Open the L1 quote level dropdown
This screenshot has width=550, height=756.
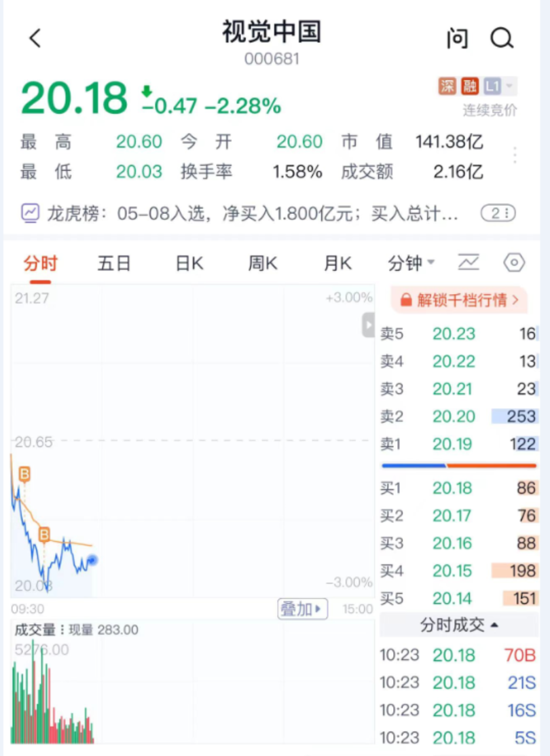coord(500,86)
